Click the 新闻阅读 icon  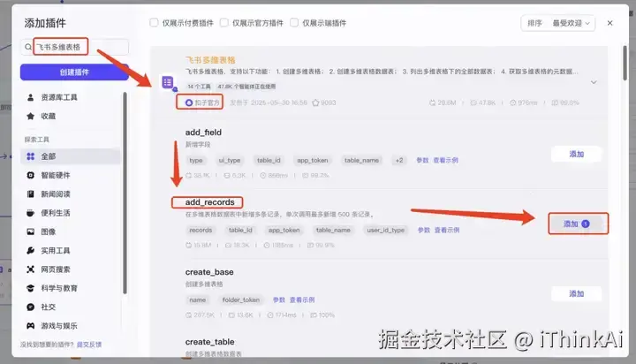[30, 194]
